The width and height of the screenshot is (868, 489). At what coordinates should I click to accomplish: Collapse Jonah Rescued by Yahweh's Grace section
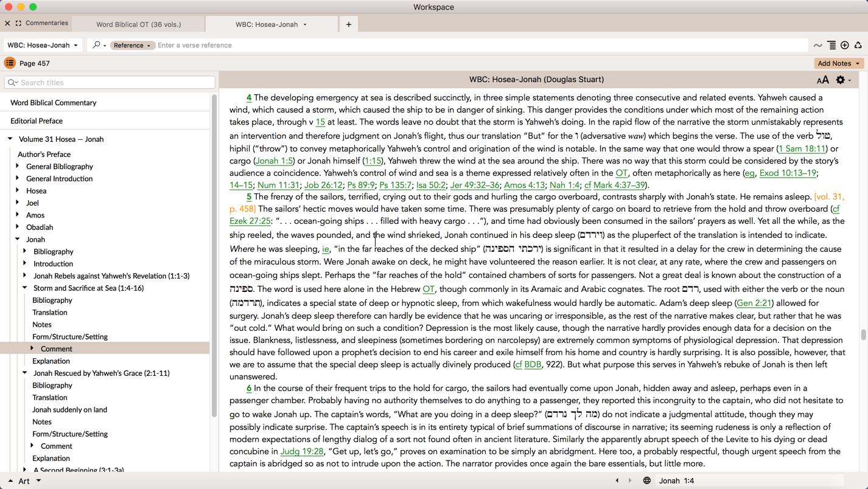click(x=25, y=373)
